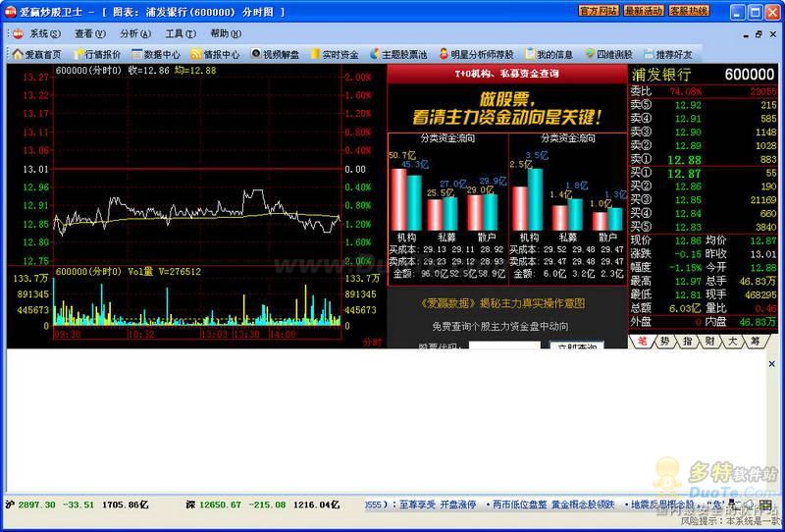Click the rightmost tray icon in status bar

[765, 504]
